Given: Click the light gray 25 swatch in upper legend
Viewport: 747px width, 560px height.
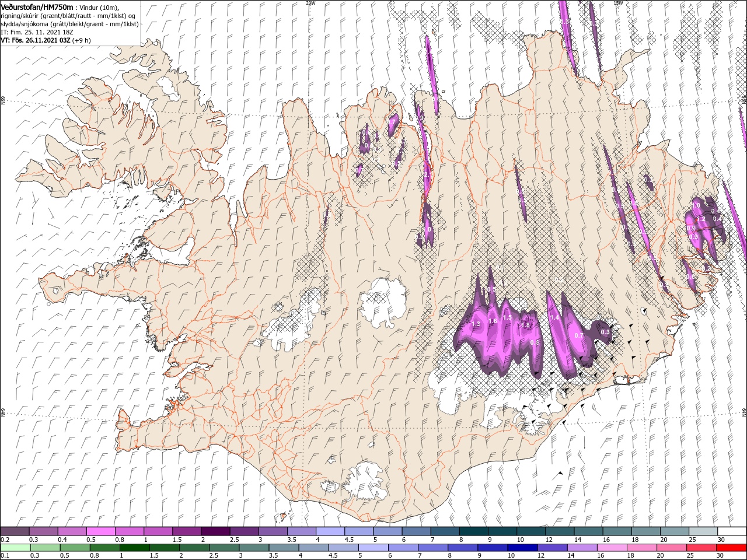Looking at the screenshot, I should pyautogui.click(x=703, y=531).
